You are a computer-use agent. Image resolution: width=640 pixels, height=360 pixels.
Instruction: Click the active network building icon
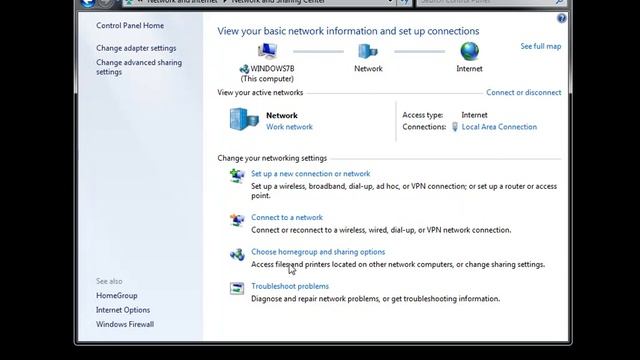[244, 119]
